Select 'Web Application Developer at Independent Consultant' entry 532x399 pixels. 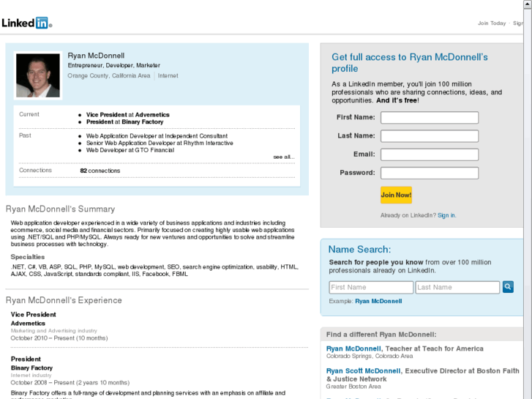(157, 136)
